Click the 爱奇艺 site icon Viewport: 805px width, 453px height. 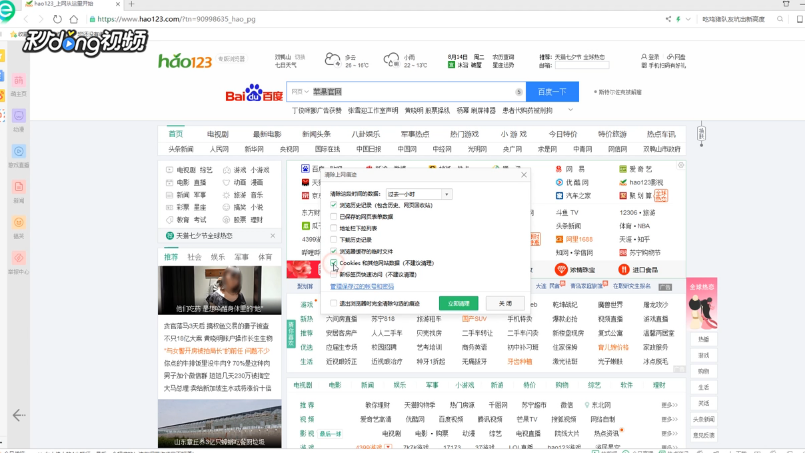[x=623, y=169]
